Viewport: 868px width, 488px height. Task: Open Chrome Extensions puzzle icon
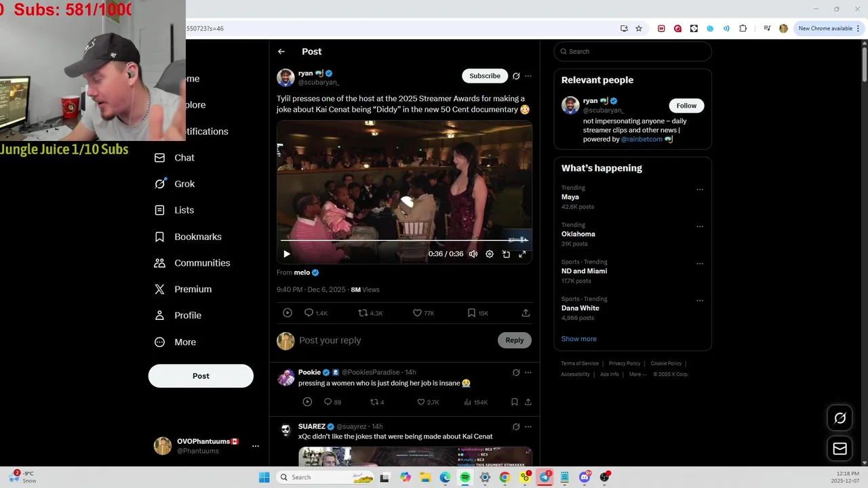[743, 28]
